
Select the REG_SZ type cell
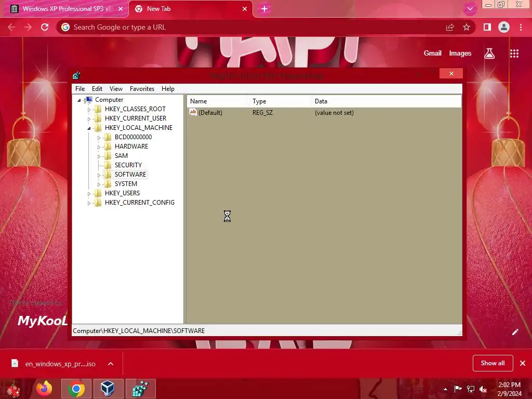(x=262, y=113)
